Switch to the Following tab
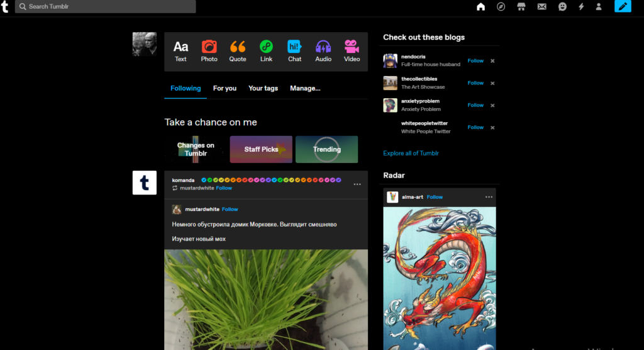The height and width of the screenshot is (350, 644). (186, 88)
